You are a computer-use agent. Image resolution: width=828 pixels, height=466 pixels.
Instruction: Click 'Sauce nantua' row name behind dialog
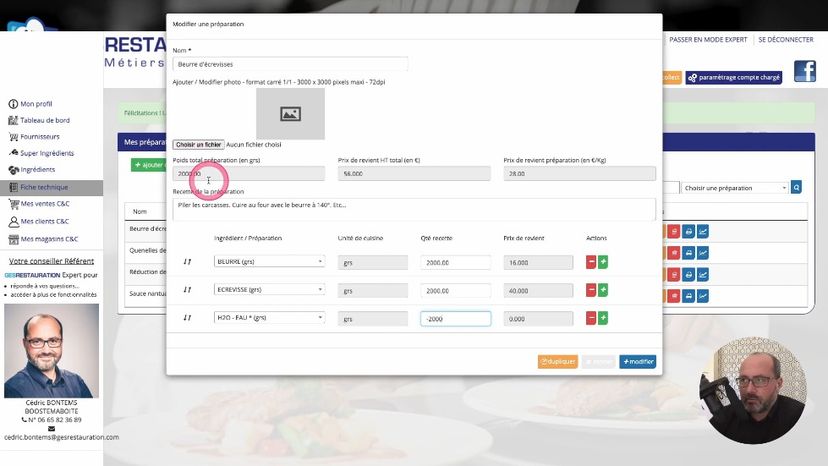148,293
